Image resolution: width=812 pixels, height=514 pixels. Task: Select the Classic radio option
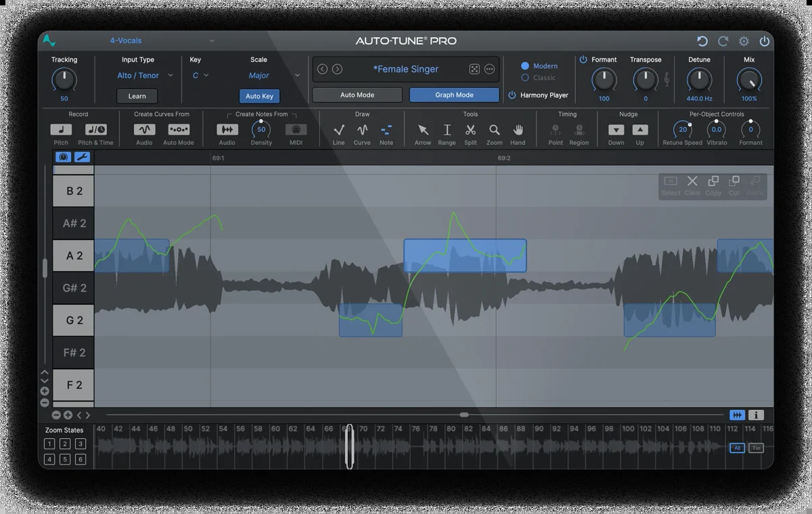click(x=524, y=78)
